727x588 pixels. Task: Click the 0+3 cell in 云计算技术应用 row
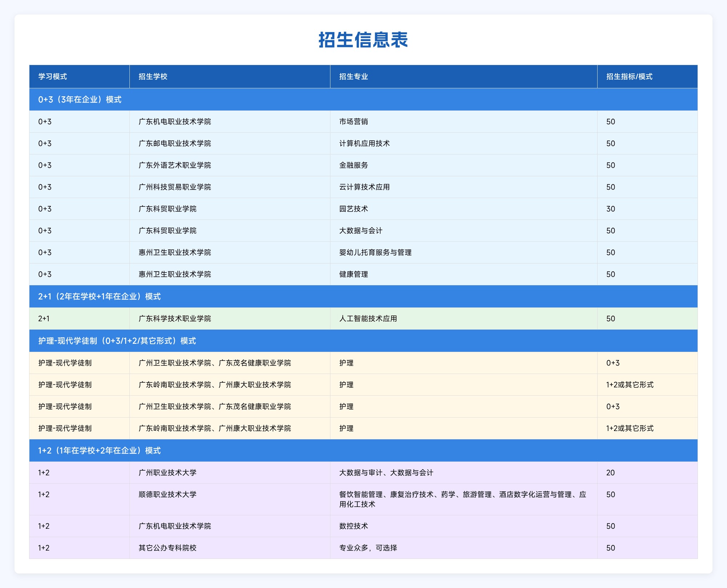79,187
